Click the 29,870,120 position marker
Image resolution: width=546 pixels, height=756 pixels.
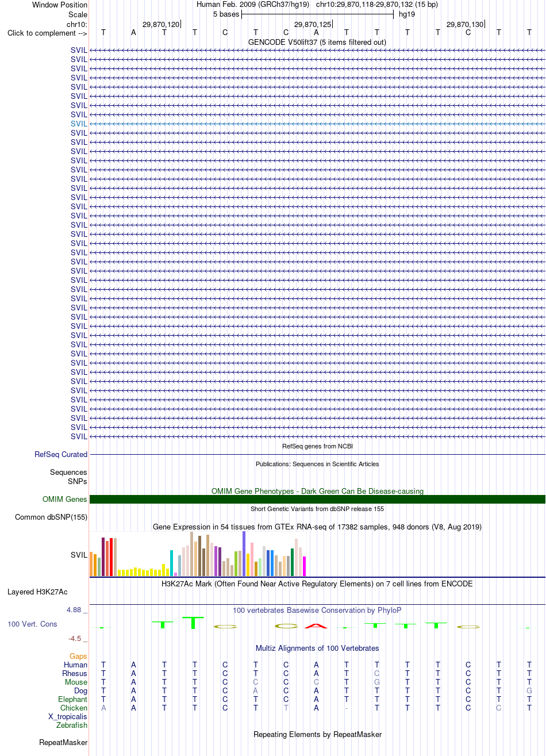(x=161, y=24)
